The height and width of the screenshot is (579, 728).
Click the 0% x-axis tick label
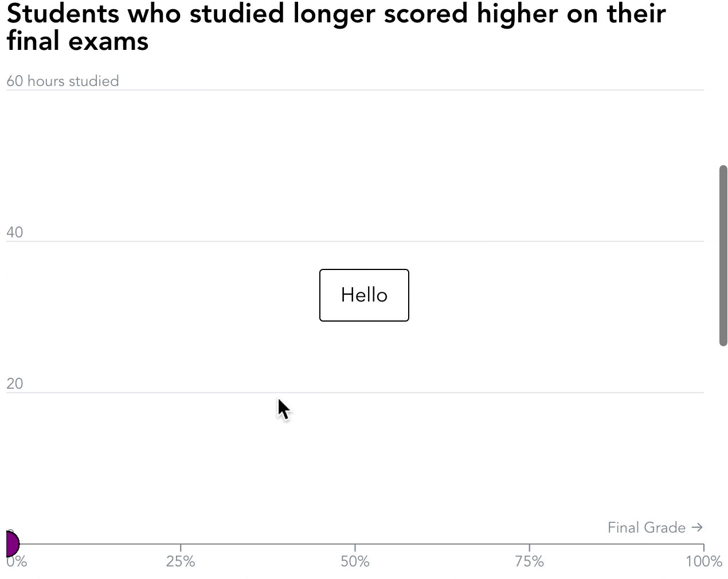pyautogui.click(x=17, y=562)
